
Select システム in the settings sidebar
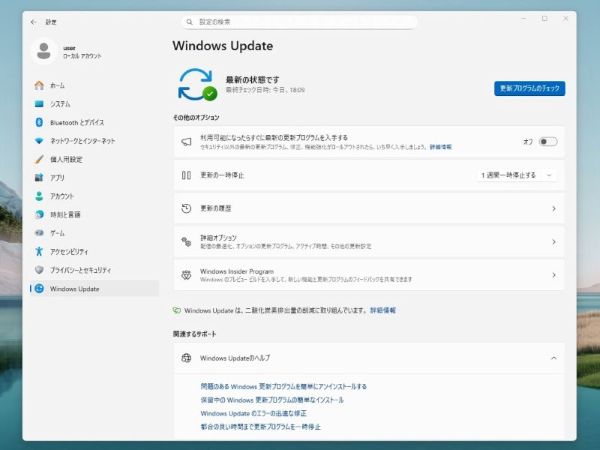pyautogui.click(x=94, y=104)
